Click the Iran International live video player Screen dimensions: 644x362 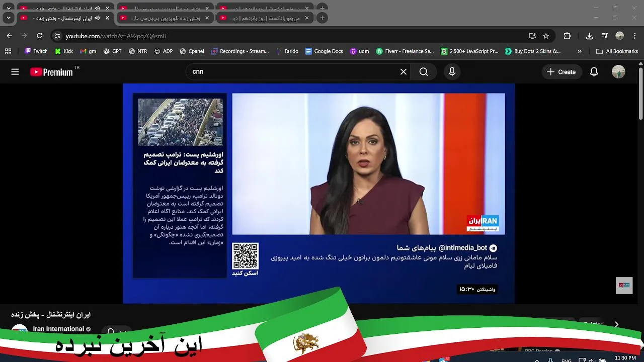(x=318, y=194)
